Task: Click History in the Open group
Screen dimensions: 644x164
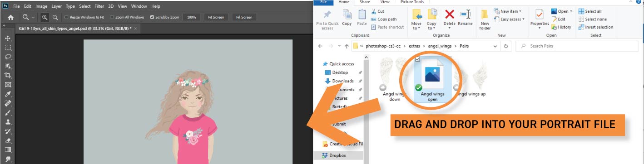Action: pyautogui.click(x=561, y=27)
